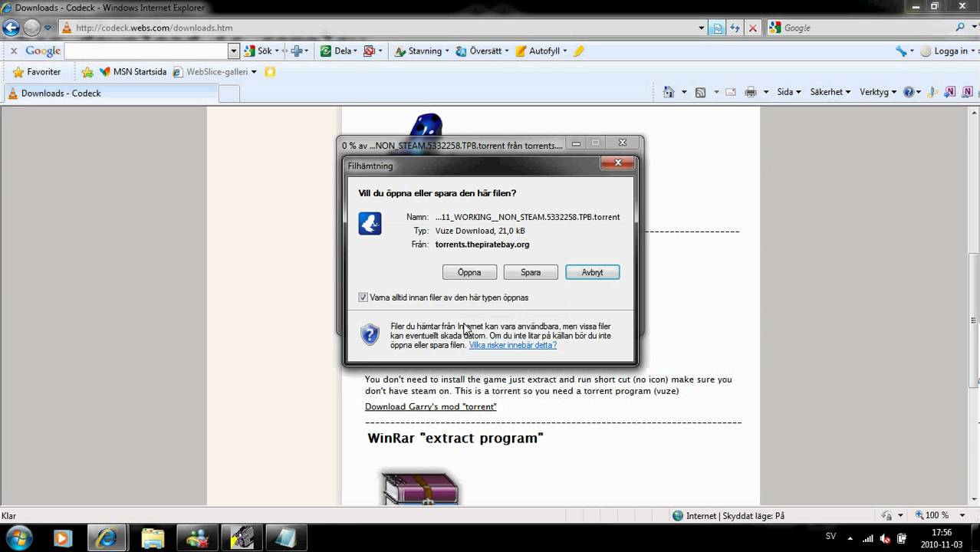Viewport: 980px width, 552px height.
Task: Open the Windows Explorer folder taskbar icon
Action: point(152,537)
